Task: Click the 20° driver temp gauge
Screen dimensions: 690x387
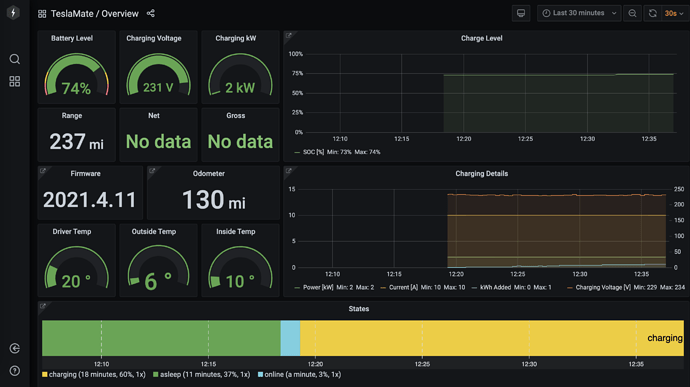Action: (x=77, y=267)
